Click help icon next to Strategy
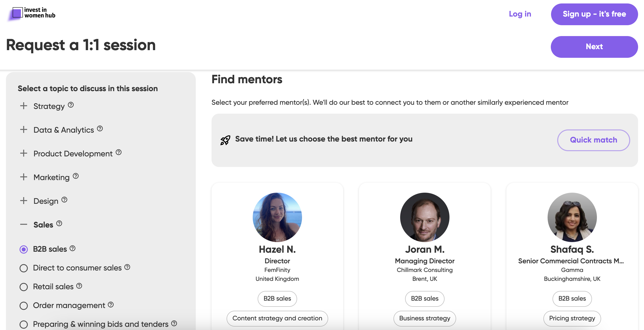 71,105
